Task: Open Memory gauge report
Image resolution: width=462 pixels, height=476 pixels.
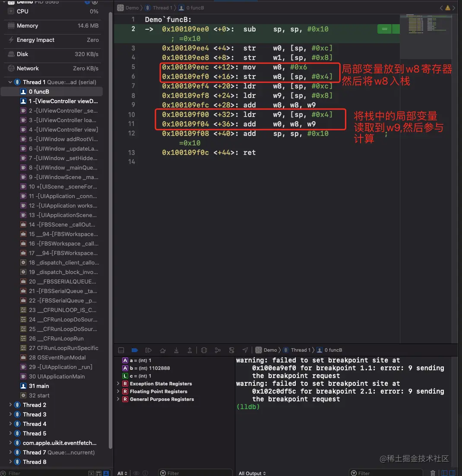Action: (53, 25)
